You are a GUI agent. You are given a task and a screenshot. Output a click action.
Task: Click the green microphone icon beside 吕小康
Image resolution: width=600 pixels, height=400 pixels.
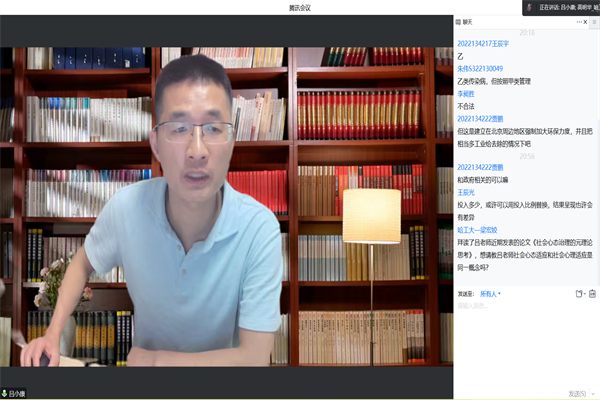[5, 393]
